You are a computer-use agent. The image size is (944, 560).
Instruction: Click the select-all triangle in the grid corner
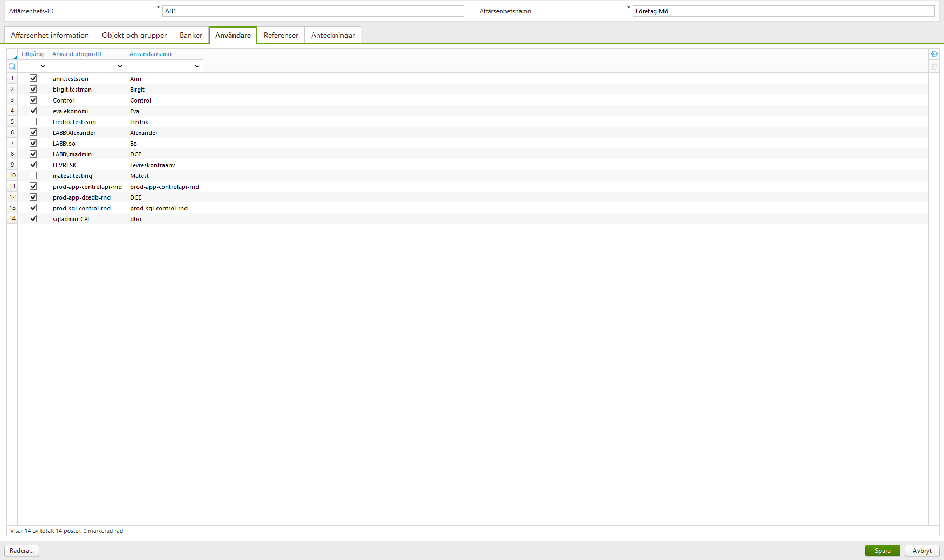(x=14, y=56)
